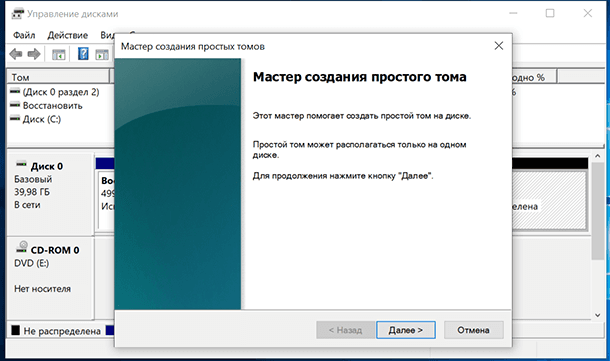Click the unallocated hatched partition block
Viewport: 610px width, 361px height.
[x=549, y=201]
